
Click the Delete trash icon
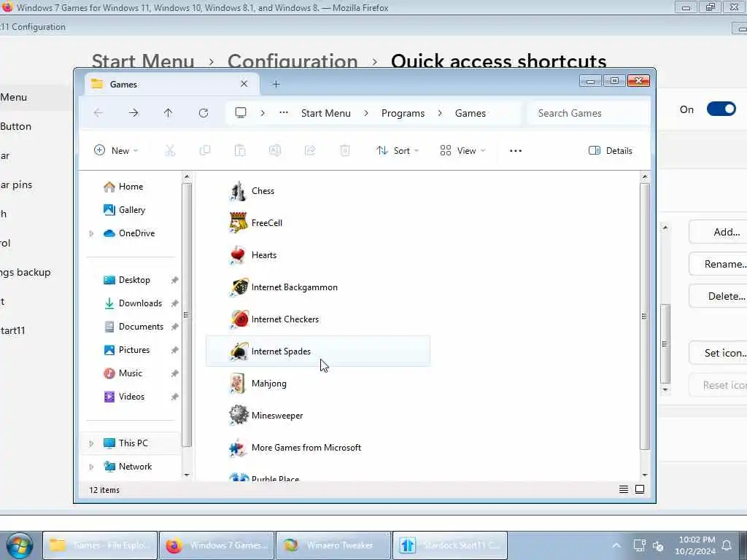pyautogui.click(x=345, y=150)
